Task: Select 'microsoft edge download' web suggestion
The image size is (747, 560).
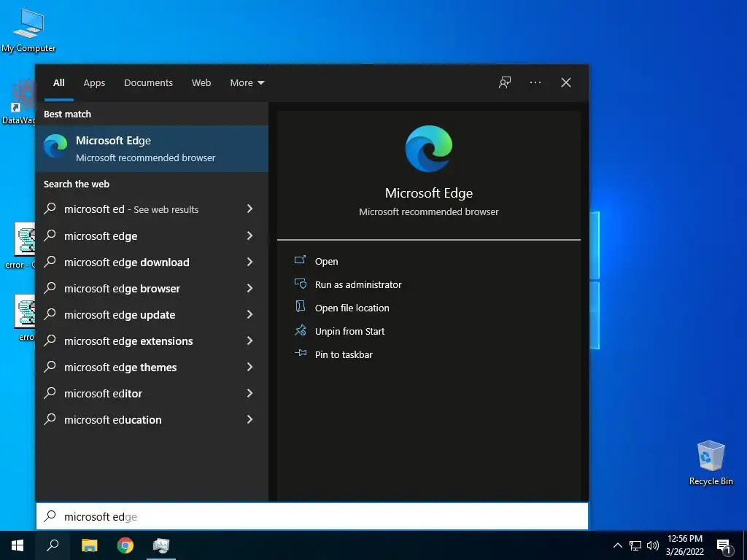Action: tap(152, 262)
